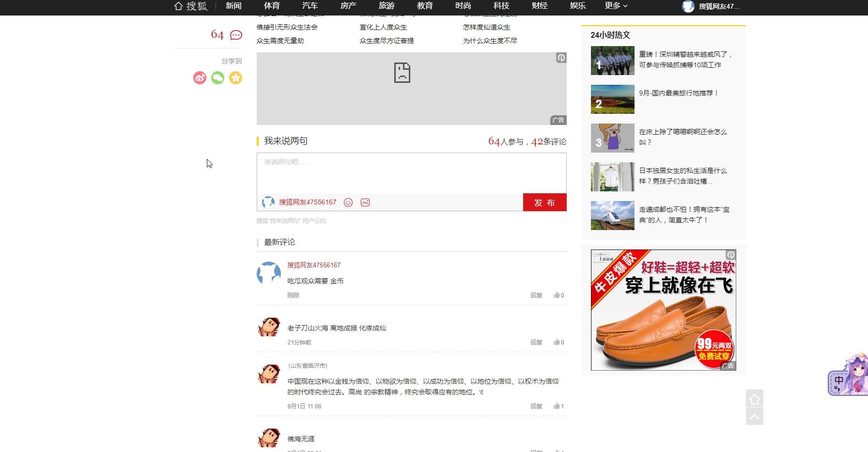Open link 佛接引无形众生法会

(287, 27)
